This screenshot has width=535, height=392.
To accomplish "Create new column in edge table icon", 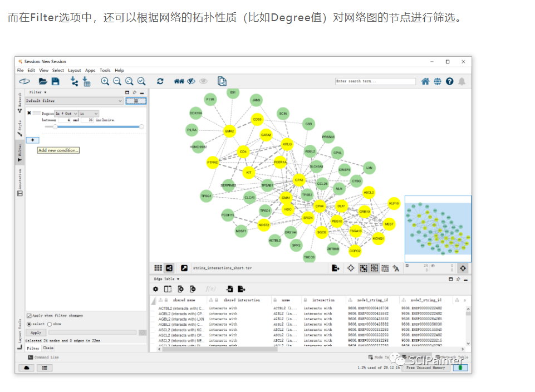I will coord(180,289).
